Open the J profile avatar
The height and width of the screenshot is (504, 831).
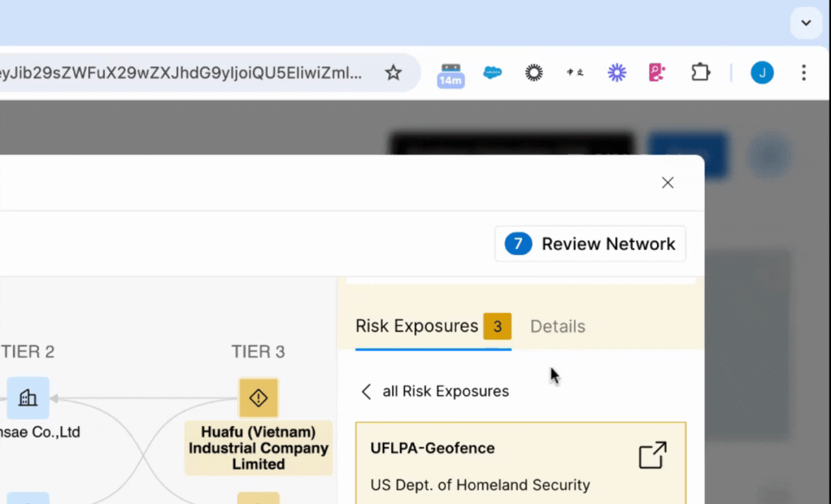(762, 73)
